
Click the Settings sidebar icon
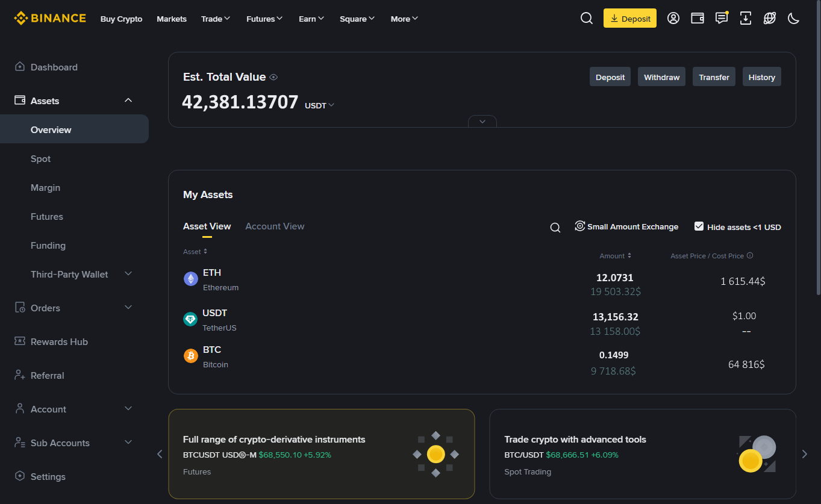point(20,476)
